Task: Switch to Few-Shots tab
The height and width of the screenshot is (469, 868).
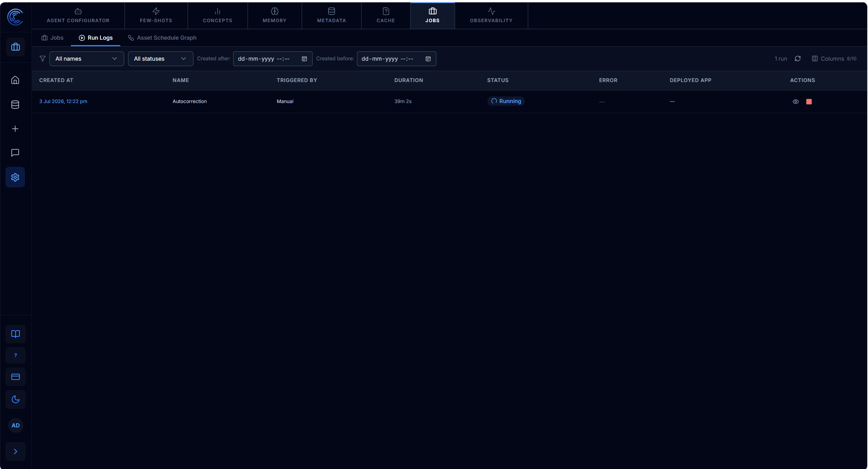Action: pos(156,16)
